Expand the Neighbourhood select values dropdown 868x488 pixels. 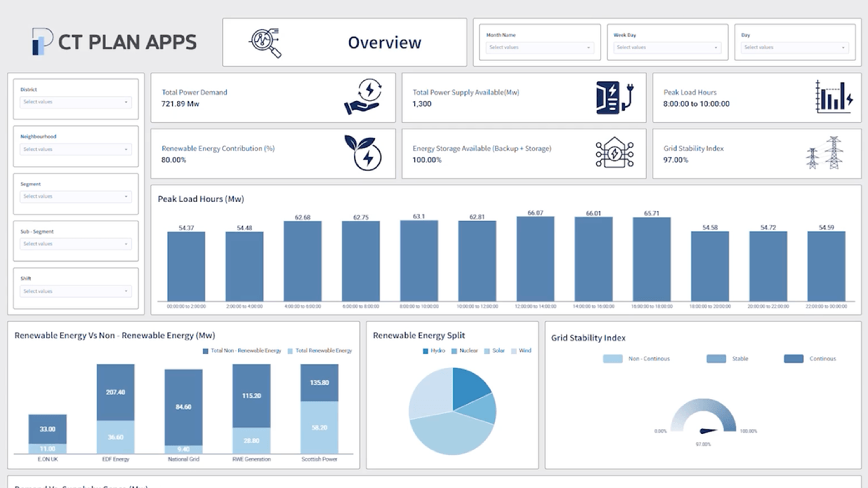[x=75, y=149]
